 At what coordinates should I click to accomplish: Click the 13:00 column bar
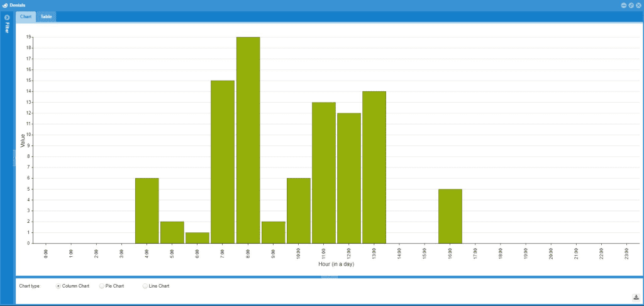tap(374, 167)
